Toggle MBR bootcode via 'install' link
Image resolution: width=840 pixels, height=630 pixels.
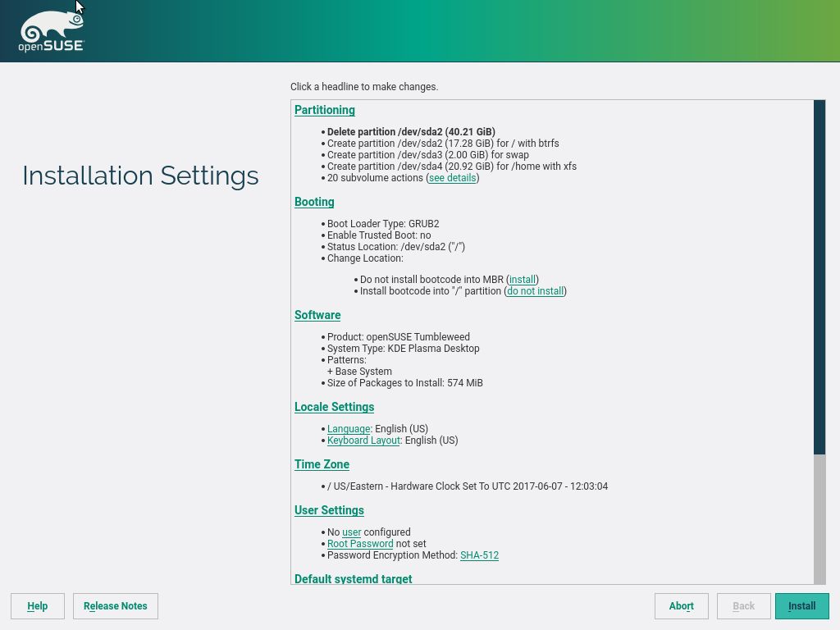click(x=523, y=280)
